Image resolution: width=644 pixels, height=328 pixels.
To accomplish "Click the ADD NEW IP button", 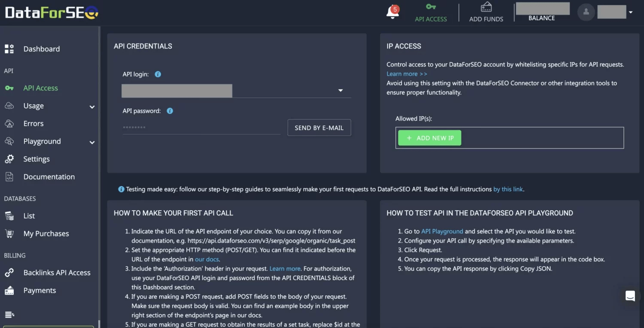I will pyautogui.click(x=429, y=138).
